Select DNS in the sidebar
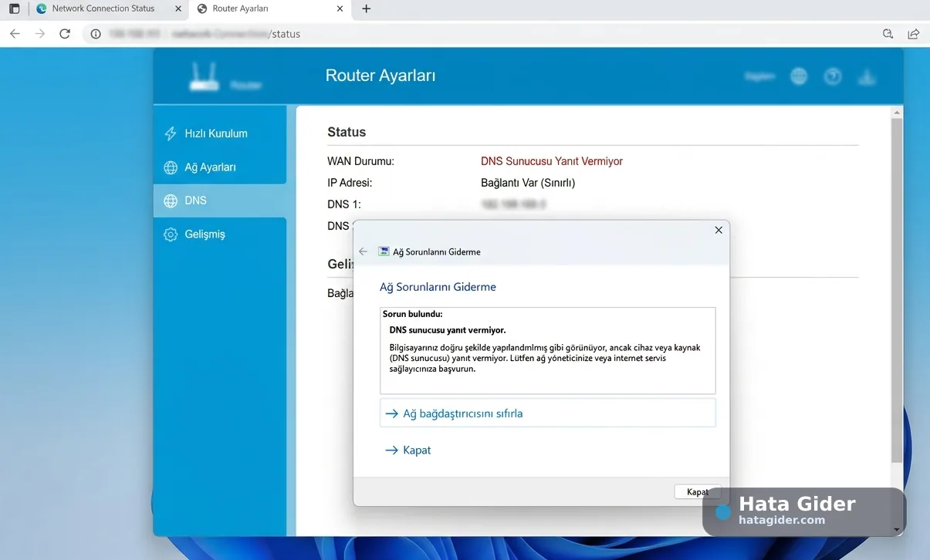The height and width of the screenshot is (560, 930). (220, 201)
